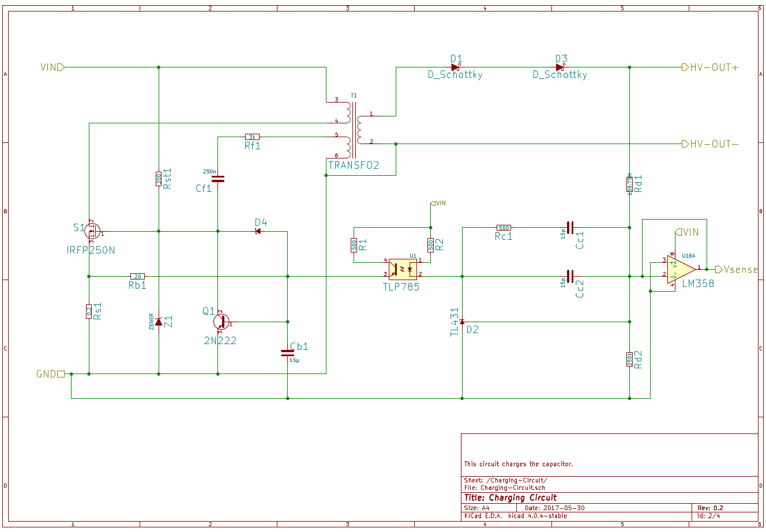
Task: Click the Cb1 capacitor symbol
Action: [x=287, y=352]
